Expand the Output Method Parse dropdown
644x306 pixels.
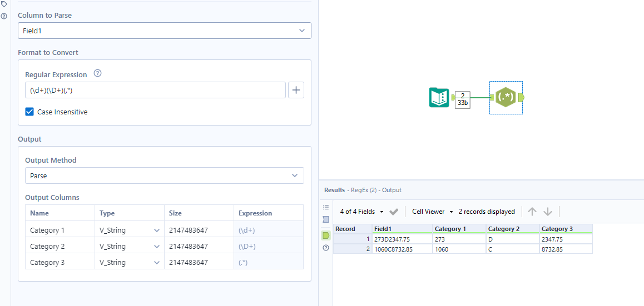point(165,175)
